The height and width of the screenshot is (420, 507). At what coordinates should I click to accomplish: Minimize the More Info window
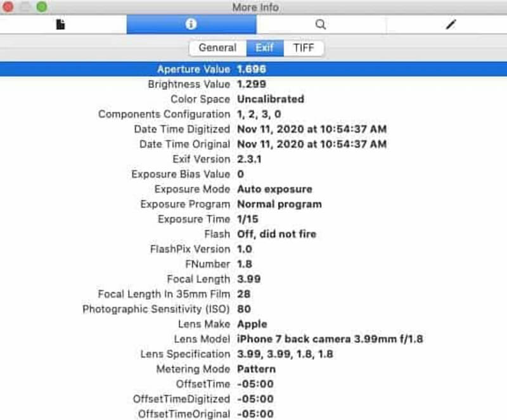point(26,8)
